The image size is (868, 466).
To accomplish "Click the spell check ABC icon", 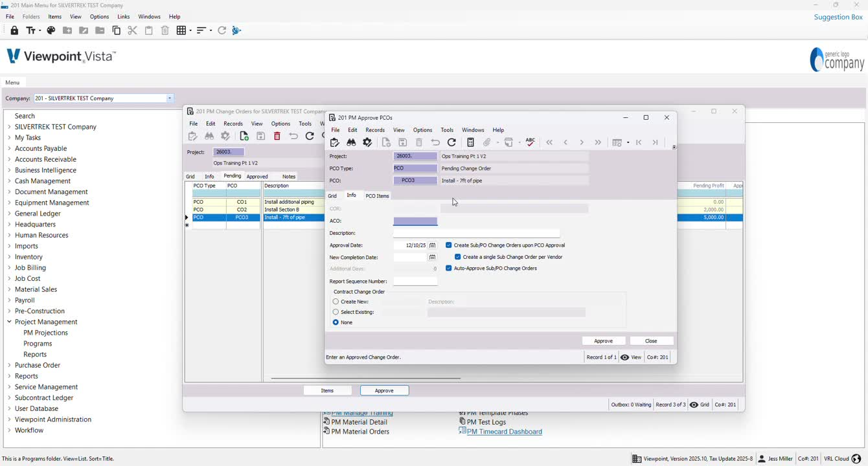I will (x=531, y=142).
